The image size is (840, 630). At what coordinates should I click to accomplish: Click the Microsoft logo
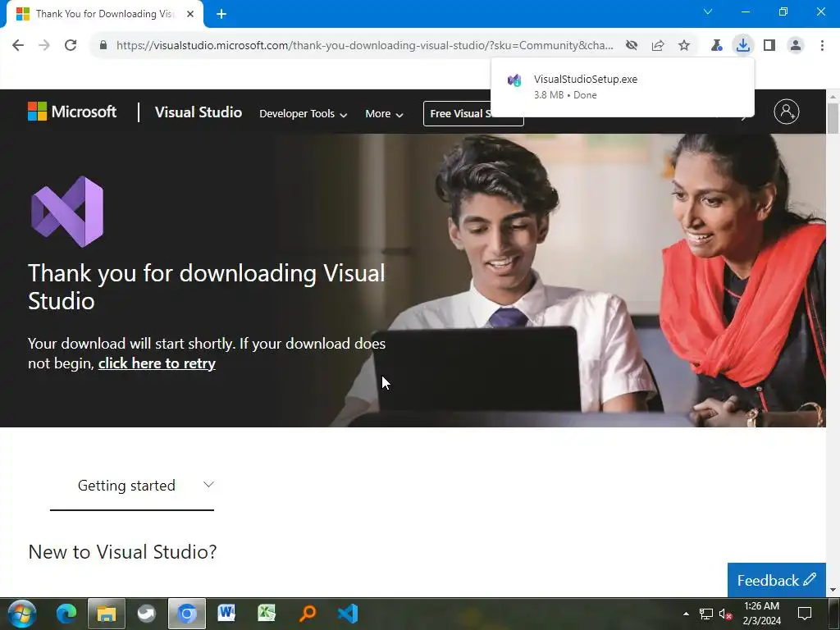point(72,112)
